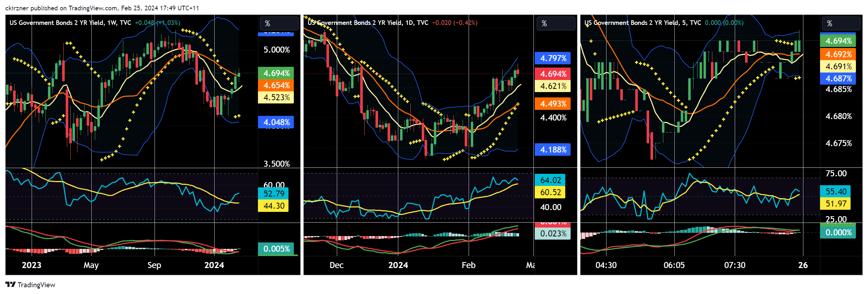Click the +0.048 (+1.03%) change value

click(157, 23)
